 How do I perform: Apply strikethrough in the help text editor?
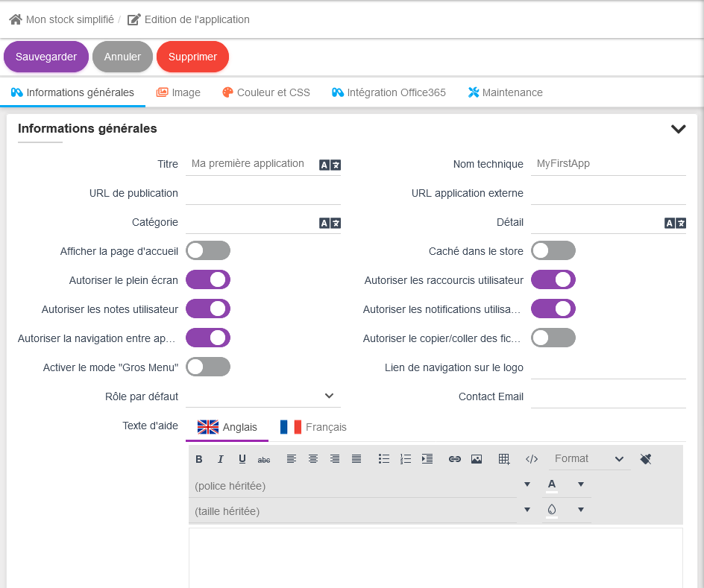[264, 459]
